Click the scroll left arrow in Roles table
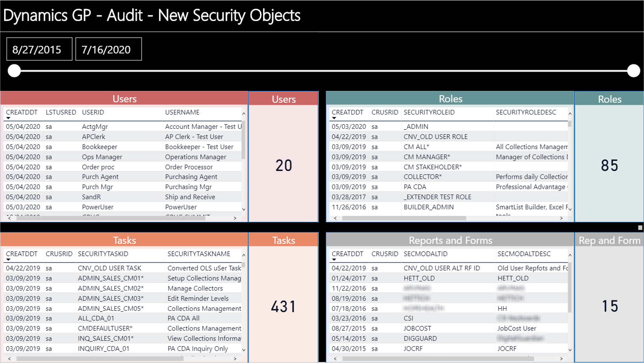This screenshot has width=644, height=363. tap(335, 218)
